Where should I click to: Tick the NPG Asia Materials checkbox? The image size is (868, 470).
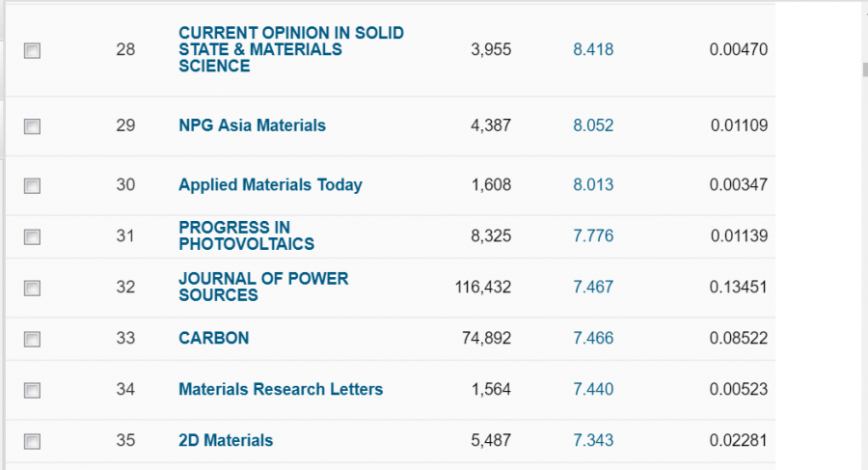[32, 126]
